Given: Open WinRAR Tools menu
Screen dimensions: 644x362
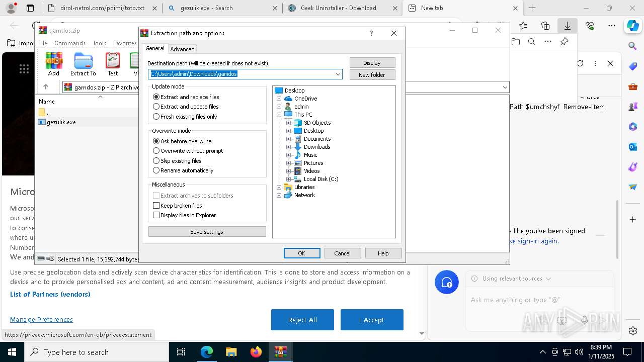Looking at the screenshot, I should pos(99,43).
